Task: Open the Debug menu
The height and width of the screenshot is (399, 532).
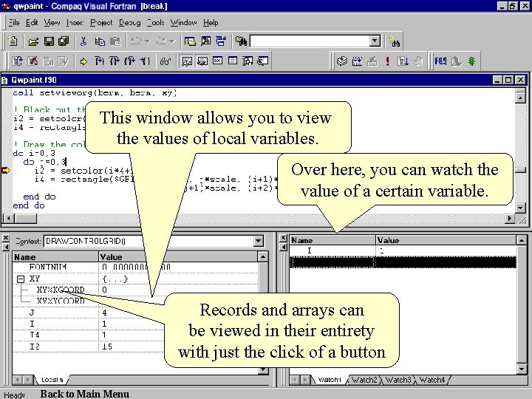Action: pos(129,22)
